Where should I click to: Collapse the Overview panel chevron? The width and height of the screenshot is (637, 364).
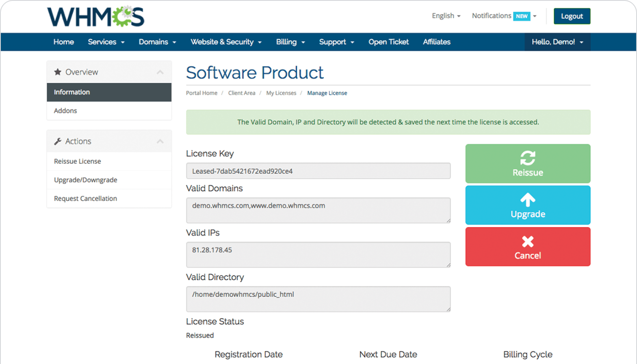[x=160, y=72]
